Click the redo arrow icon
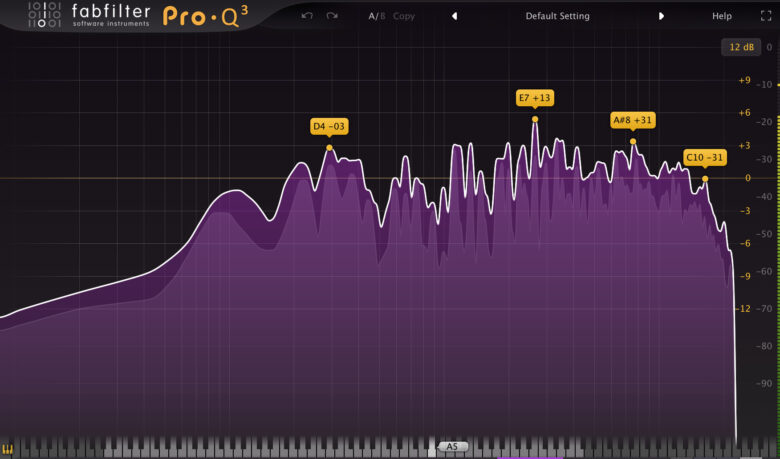780x459 pixels. pyautogui.click(x=332, y=16)
